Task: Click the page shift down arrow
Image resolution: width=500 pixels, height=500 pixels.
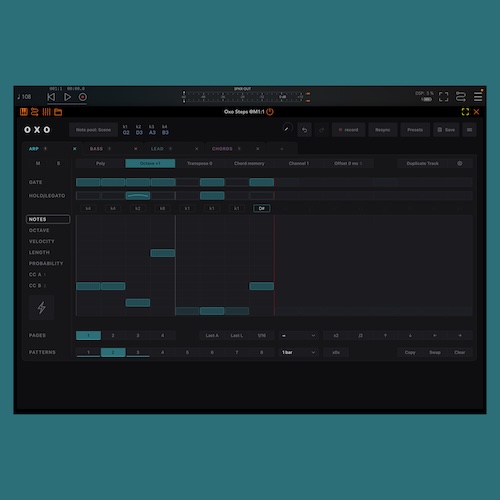Action: 410,335
